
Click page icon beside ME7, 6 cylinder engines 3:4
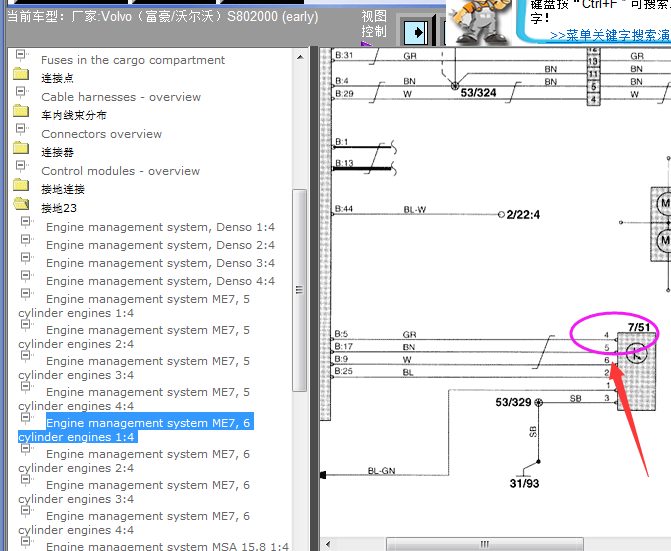[27, 480]
